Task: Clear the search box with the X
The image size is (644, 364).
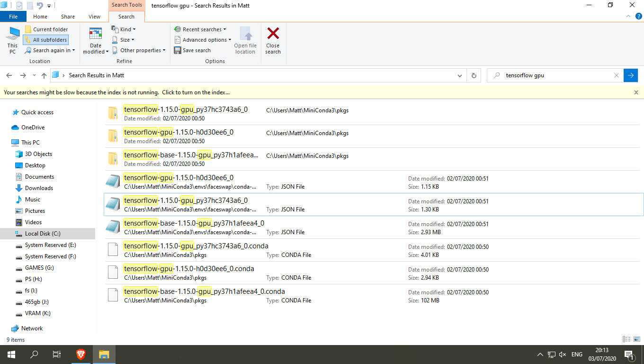Action: pos(617,75)
